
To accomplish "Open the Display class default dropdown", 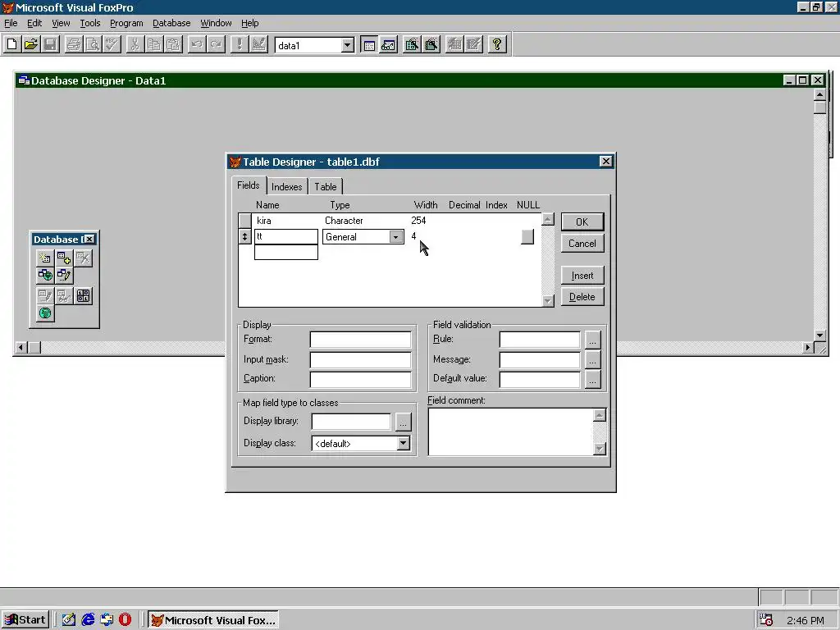I will [404, 443].
